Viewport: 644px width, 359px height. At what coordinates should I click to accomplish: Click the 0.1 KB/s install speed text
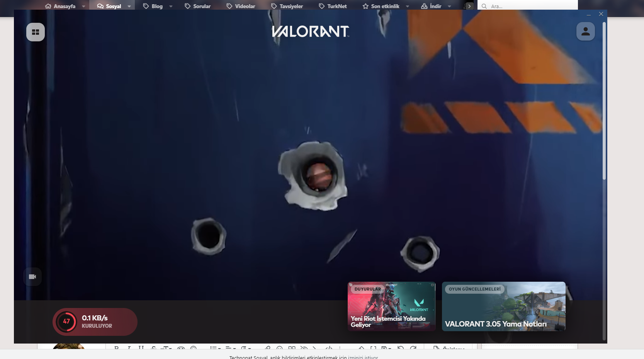click(95, 318)
